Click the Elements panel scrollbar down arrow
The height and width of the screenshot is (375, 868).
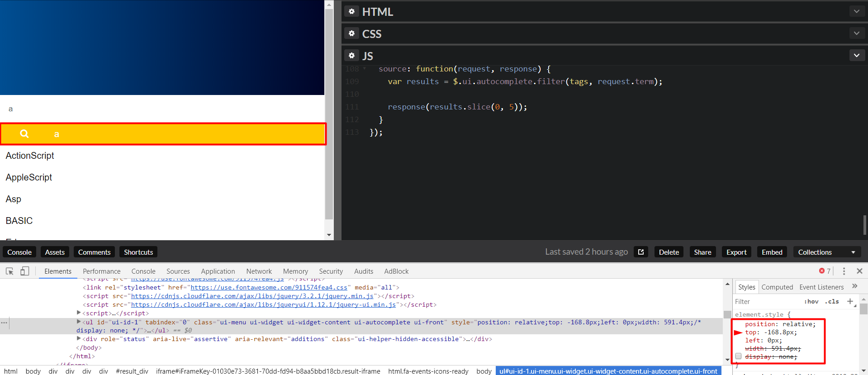727,360
